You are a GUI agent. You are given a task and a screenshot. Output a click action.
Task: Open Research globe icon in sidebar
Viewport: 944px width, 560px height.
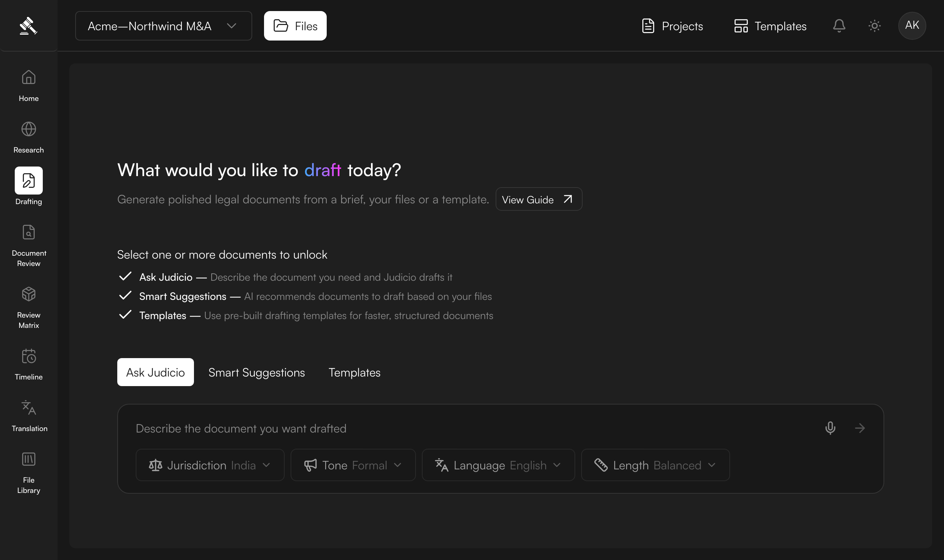pyautogui.click(x=29, y=129)
